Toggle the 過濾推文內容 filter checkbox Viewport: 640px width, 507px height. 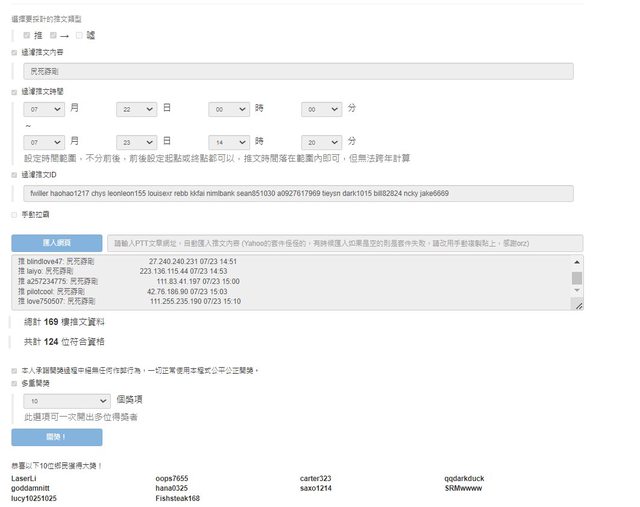[14, 53]
